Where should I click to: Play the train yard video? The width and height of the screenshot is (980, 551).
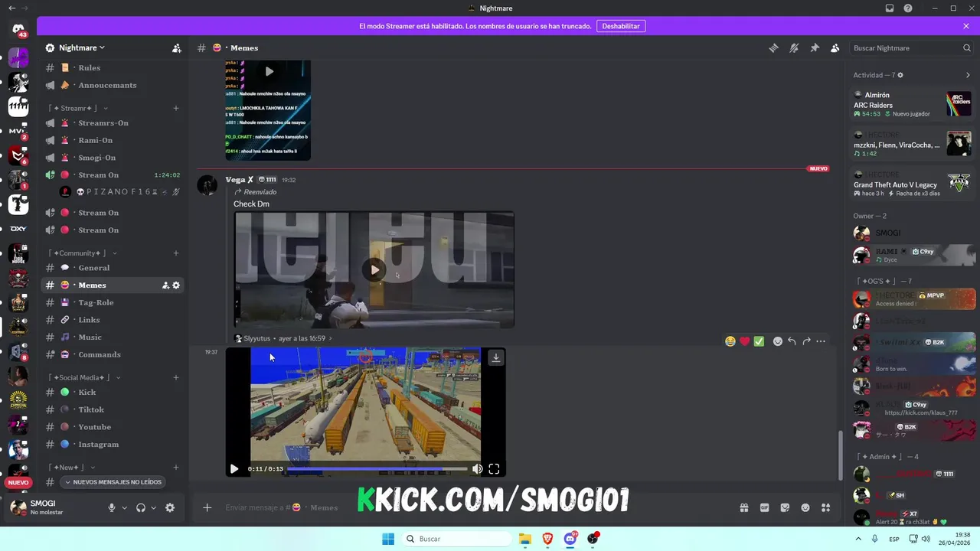click(x=234, y=469)
